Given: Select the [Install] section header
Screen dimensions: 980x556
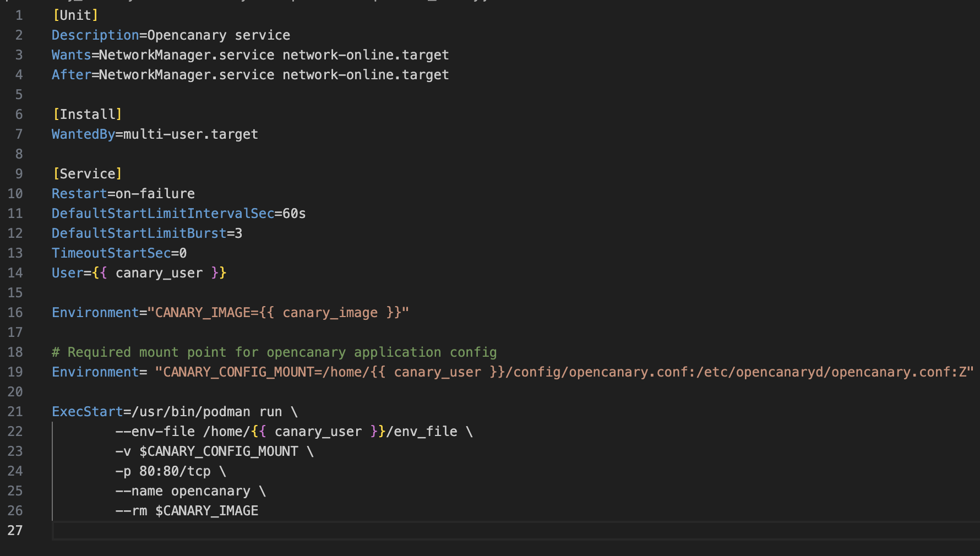Looking at the screenshot, I should tap(87, 114).
